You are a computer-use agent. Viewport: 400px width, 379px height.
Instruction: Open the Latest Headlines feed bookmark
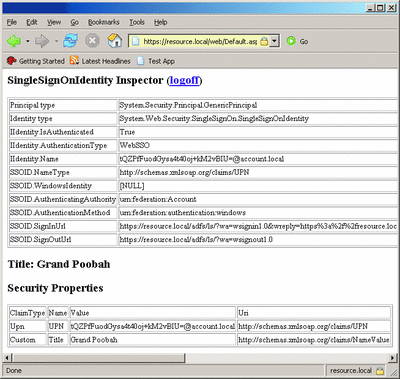tap(100, 61)
